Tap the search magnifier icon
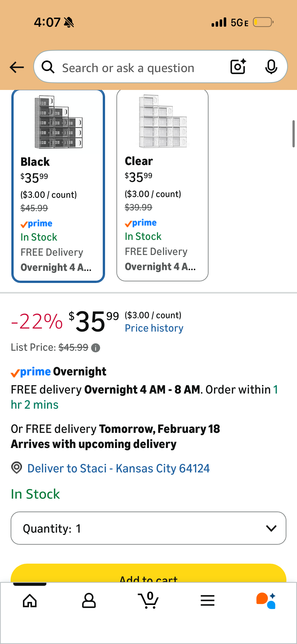The image size is (297, 644). tap(48, 67)
